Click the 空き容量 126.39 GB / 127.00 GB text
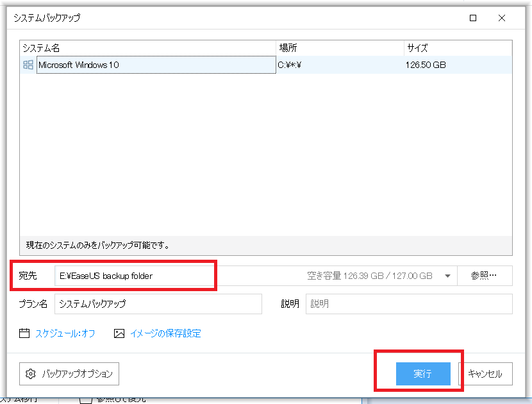 370,276
